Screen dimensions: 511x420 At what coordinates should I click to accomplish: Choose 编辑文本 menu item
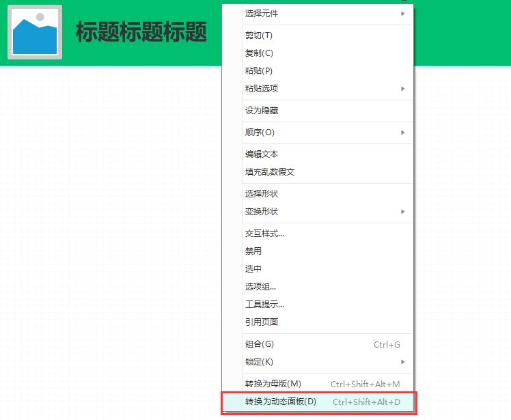(x=262, y=154)
